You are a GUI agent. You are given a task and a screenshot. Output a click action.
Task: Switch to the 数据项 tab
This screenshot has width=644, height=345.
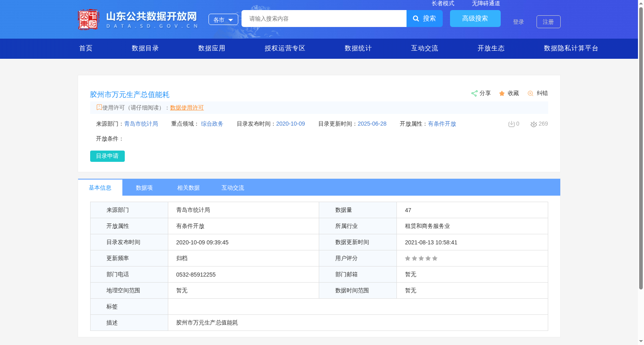coord(144,188)
